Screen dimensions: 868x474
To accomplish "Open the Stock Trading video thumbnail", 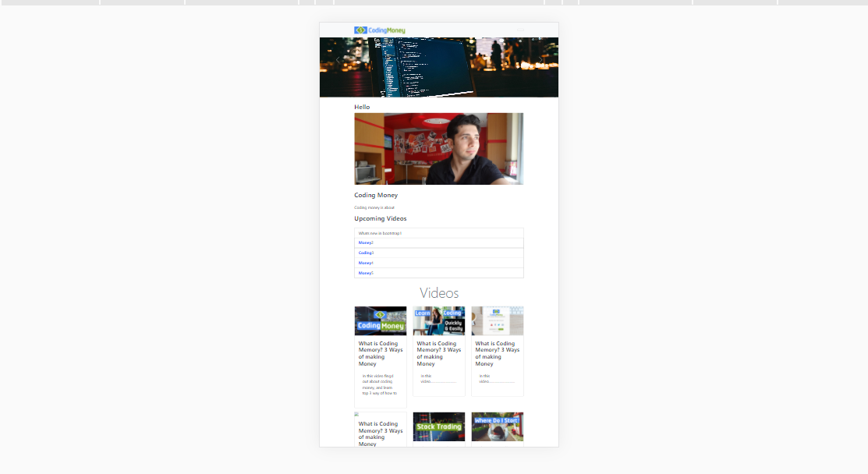I will point(438,426).
